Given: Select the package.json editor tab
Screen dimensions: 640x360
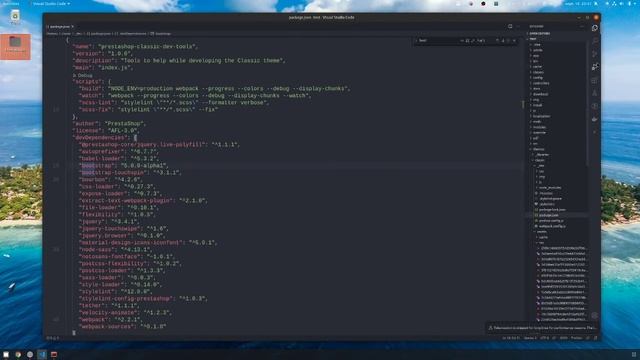Looking at the screenshot, I should click(x=60, y=27).
